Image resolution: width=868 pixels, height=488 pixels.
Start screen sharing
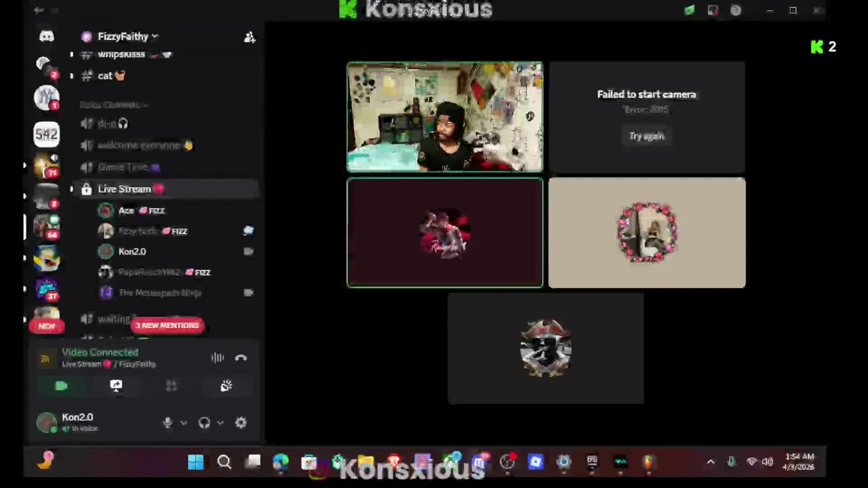(116, 386)
